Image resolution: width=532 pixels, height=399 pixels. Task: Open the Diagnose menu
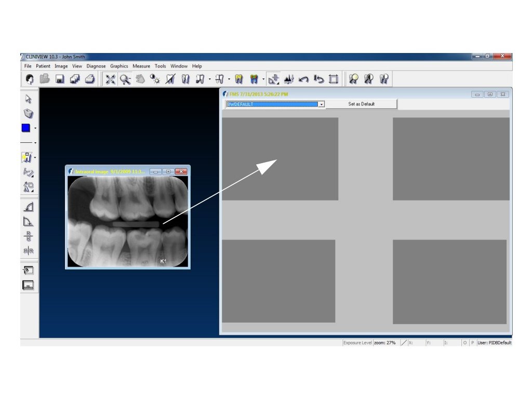click(96, 66)
